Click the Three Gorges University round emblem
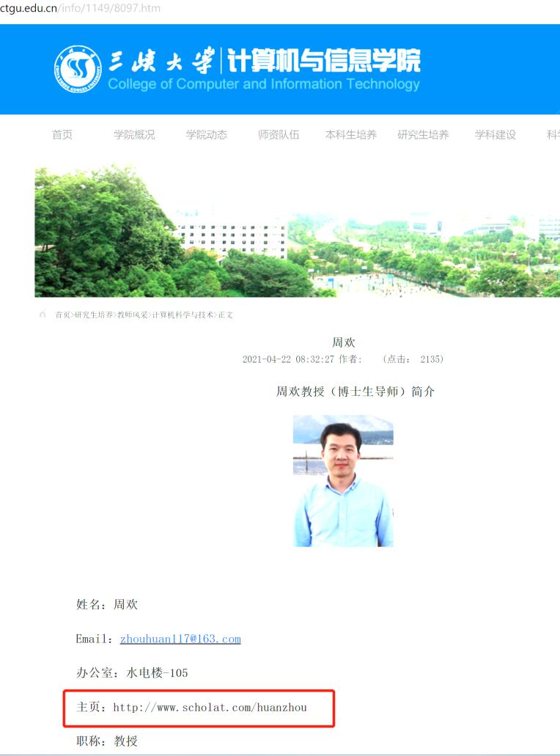The image size is (560, 756). click(x=77, y=68)
